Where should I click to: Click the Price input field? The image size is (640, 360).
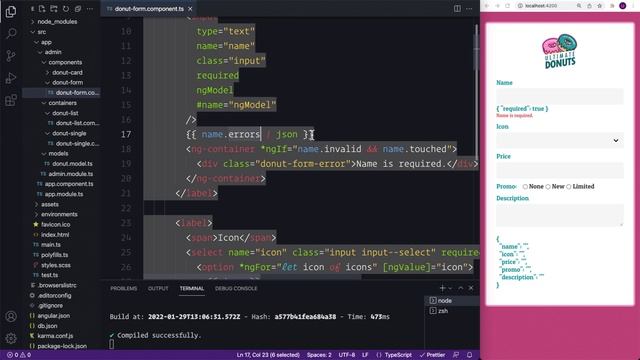[560, 170]
